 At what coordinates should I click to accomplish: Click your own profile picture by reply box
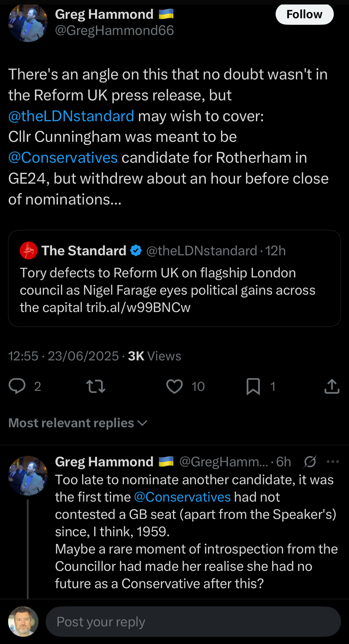click(x=23, y=621)
